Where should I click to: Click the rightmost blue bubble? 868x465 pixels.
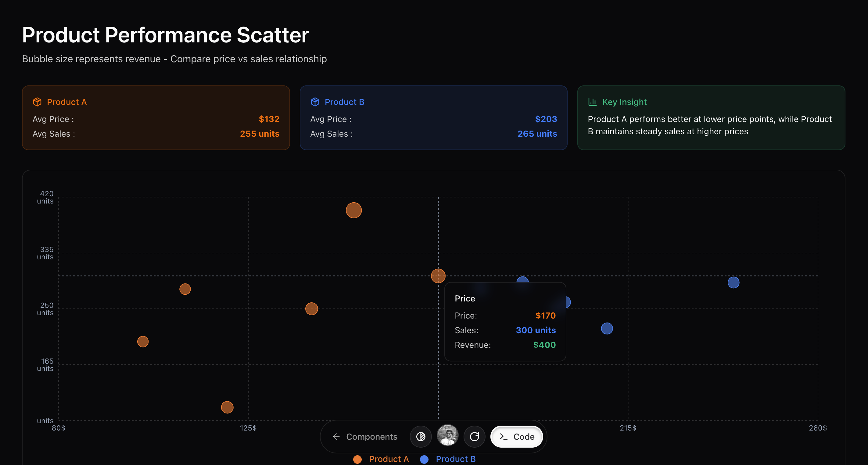733,283
